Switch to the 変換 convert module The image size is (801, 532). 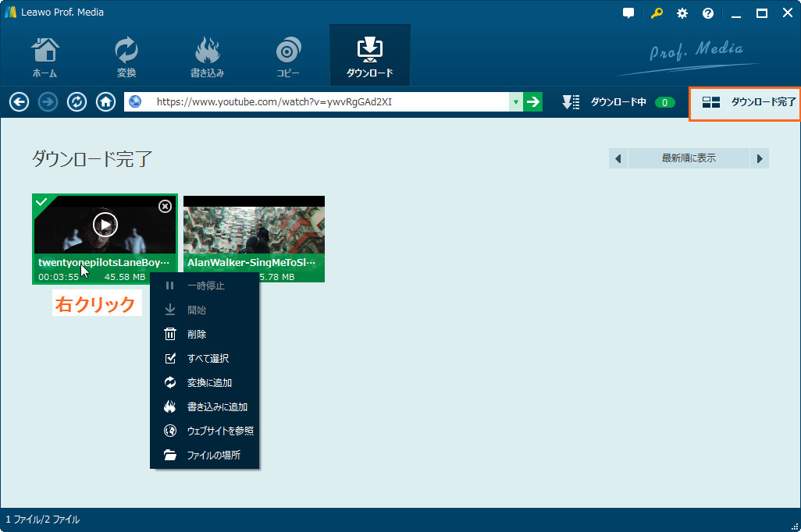pyautogui.click(x=126, y=57)
